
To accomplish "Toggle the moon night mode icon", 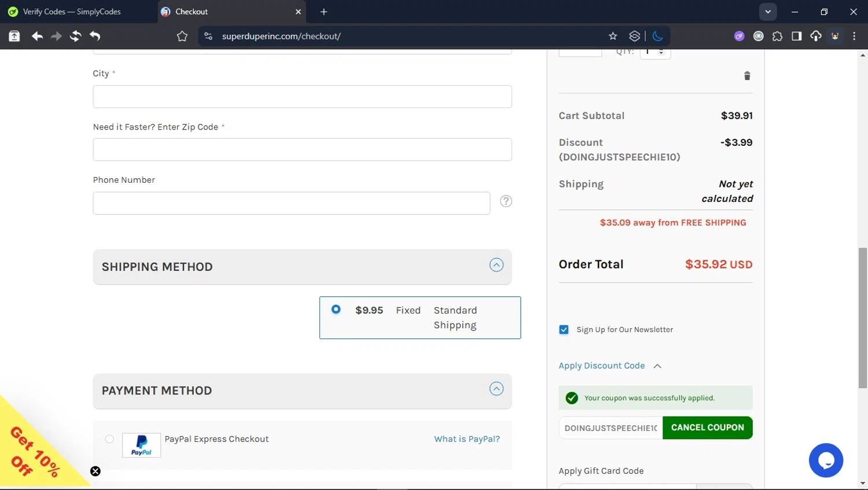I will click(657, 36).
